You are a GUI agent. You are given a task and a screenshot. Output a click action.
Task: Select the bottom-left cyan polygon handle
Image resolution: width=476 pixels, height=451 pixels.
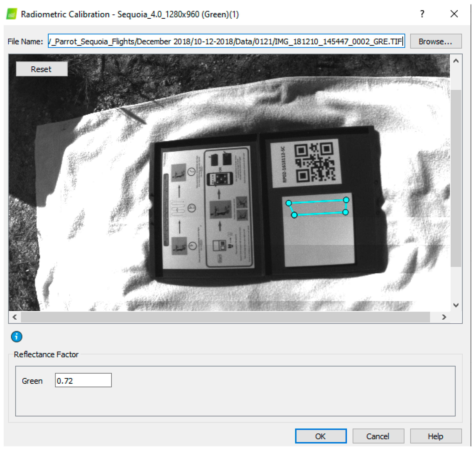[x=294, y=215]
